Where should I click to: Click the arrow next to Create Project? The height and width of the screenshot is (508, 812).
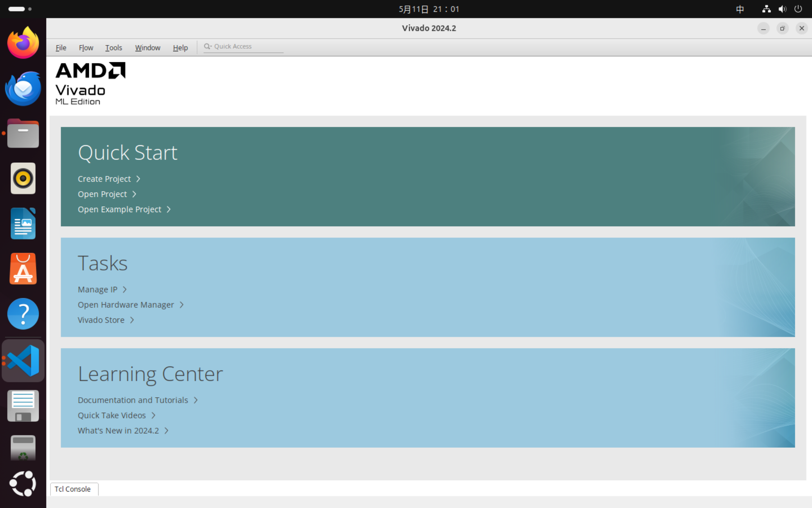click(138, 179)
